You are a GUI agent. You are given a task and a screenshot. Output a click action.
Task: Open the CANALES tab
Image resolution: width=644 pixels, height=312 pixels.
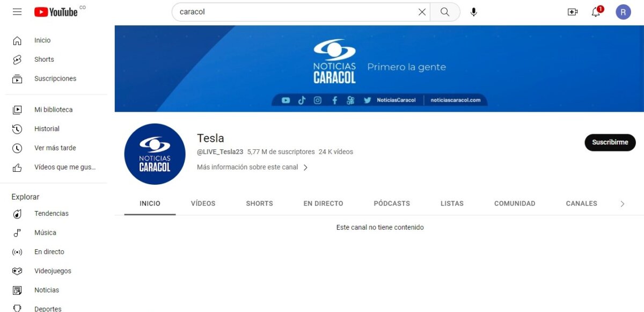click(x=581, y=204)
